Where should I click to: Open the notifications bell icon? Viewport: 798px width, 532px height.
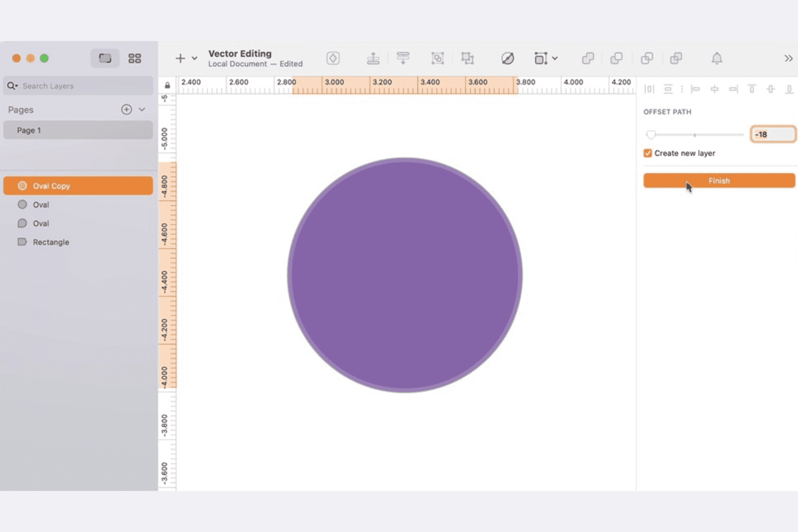point(717,58)
